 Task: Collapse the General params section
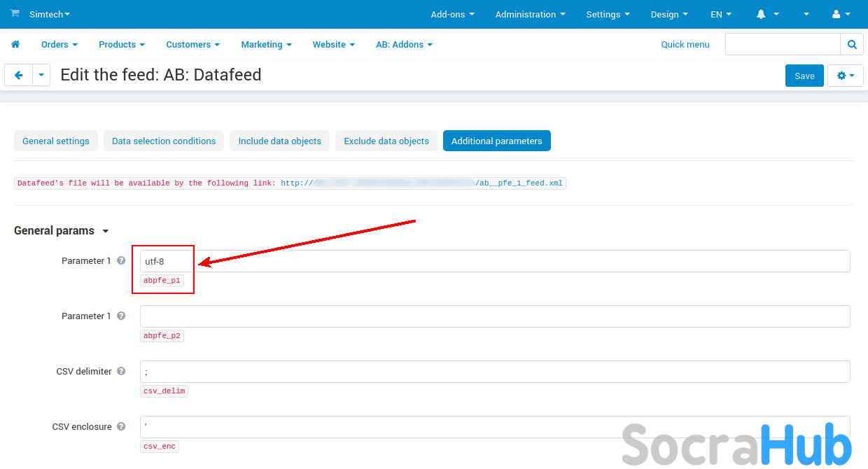(x=62, y=230)
